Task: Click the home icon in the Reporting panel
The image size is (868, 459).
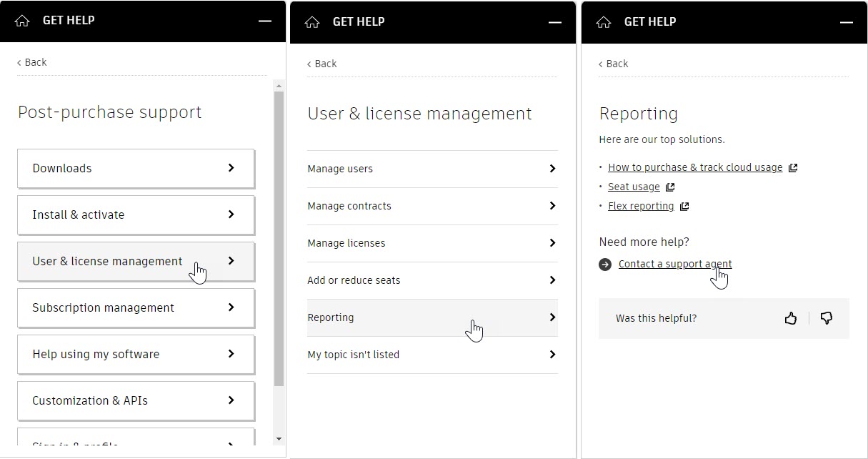Action: (604, 22)
